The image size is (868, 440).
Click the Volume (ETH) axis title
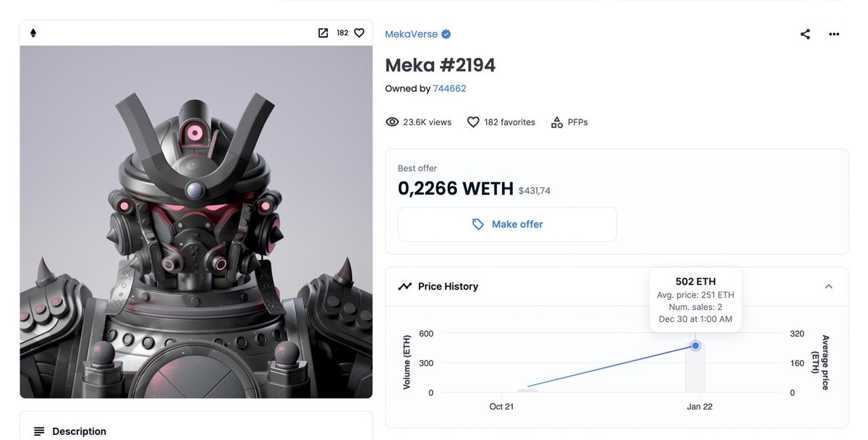(407, 363)
